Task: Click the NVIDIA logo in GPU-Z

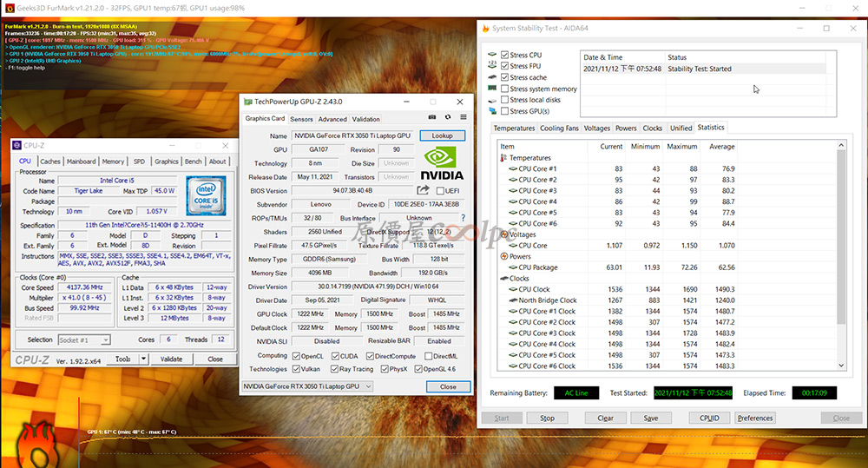Action: (x=442, y=163)
